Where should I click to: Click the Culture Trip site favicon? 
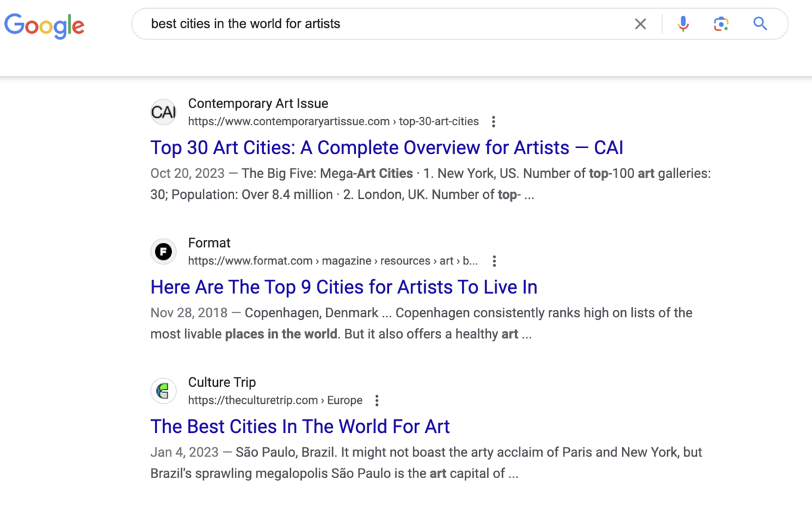click(163, 391)
